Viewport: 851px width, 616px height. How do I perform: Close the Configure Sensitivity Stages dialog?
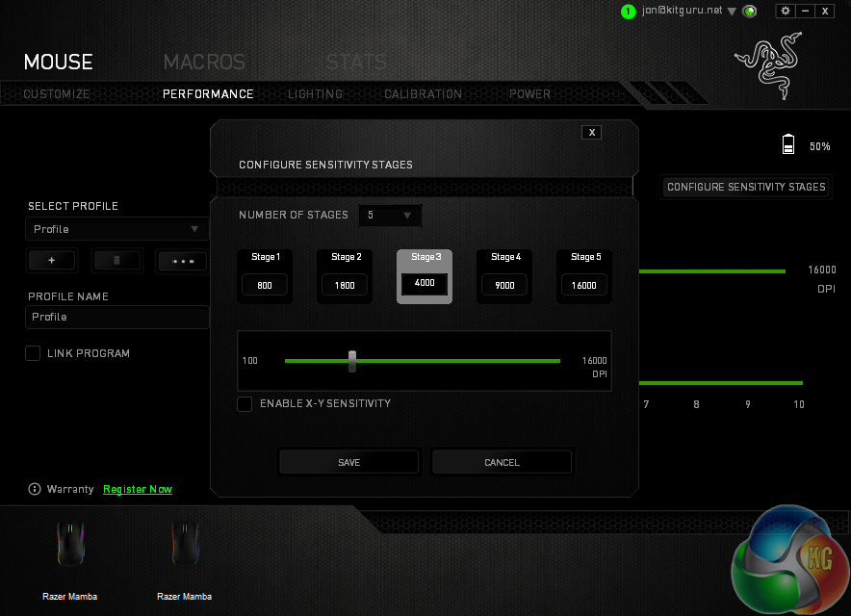592,133
